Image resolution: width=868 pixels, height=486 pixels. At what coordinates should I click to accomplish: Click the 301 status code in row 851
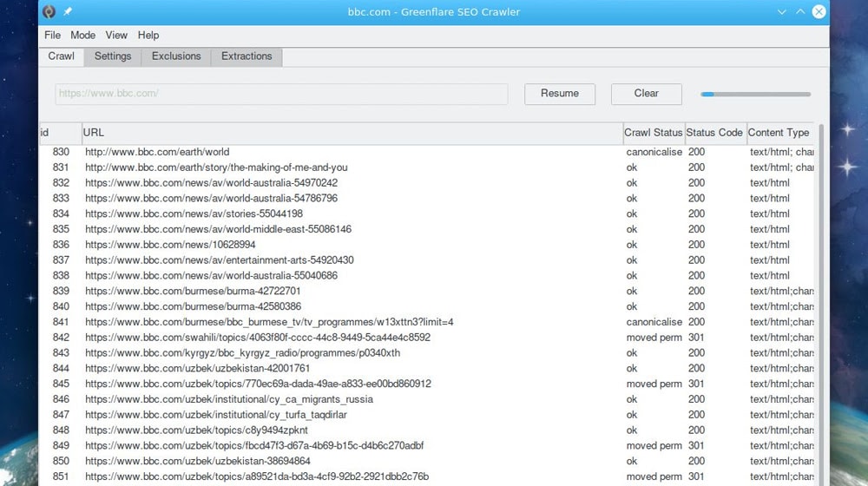696,477
